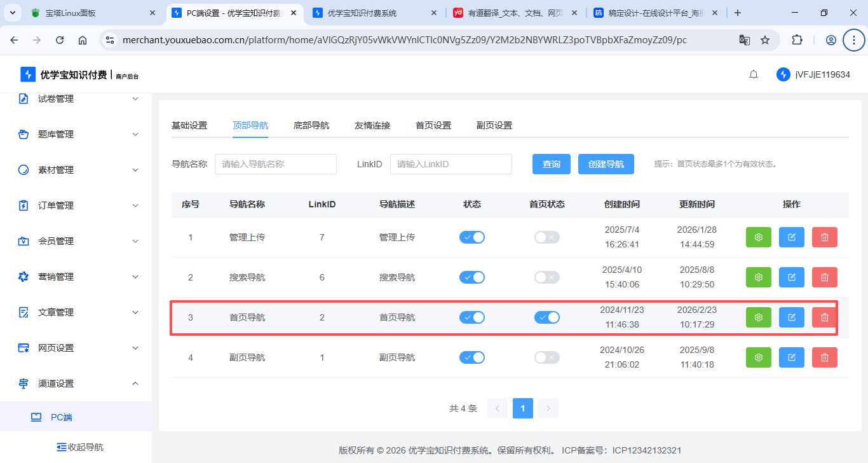Click the 导航名称 input field
This screenshot has height=463, width=868.
[x=275, y=164]
